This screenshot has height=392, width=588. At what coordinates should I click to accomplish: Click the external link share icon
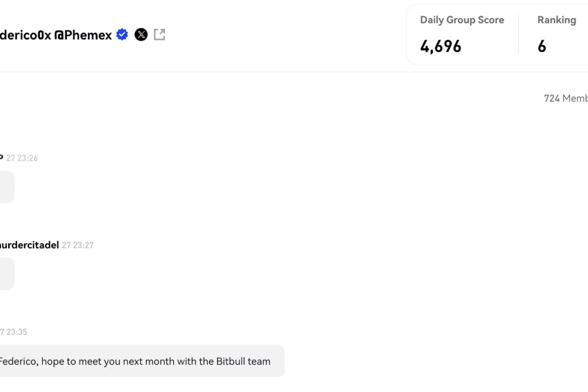159,35
